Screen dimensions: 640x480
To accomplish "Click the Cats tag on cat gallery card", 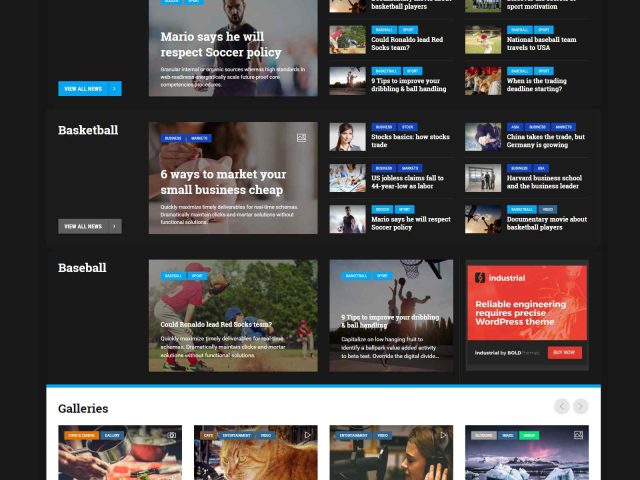I will coord(208,436).
